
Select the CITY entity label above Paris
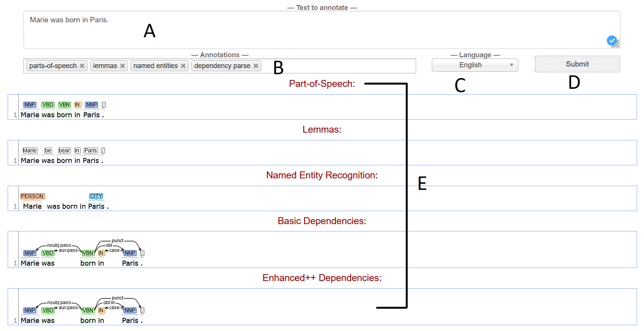96,196
